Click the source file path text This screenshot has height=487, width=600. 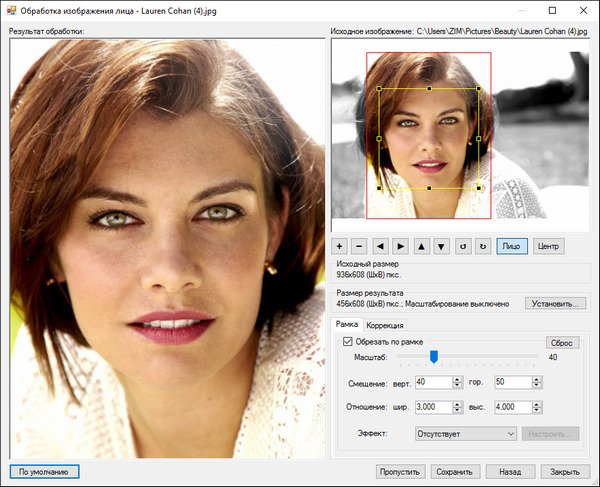502,31
